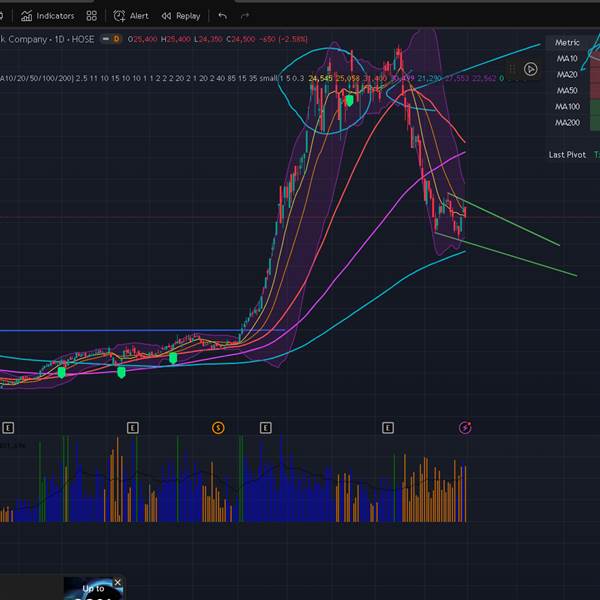Start bar Replay mode
Viewport: 600px width, 600px height.
coord(180,16)
